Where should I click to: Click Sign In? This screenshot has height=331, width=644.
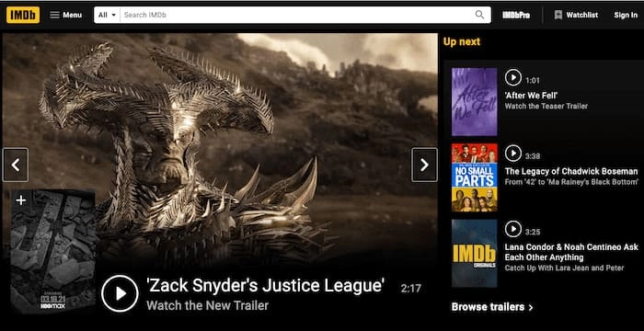pyautogui.click(x=626, y=16)
